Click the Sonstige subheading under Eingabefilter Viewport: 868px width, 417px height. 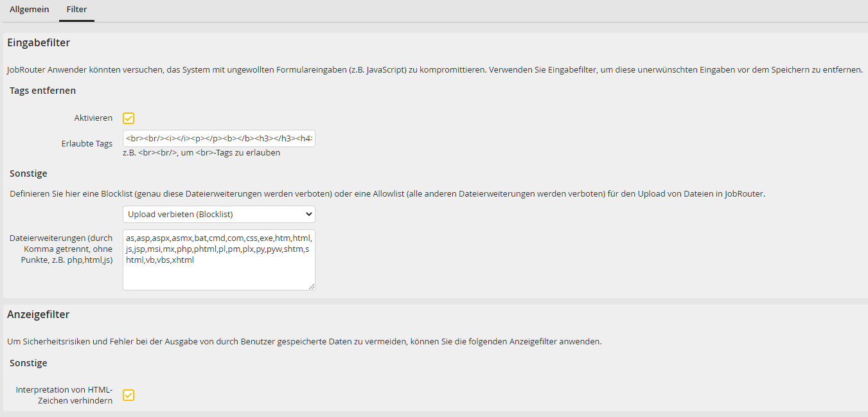28,173
